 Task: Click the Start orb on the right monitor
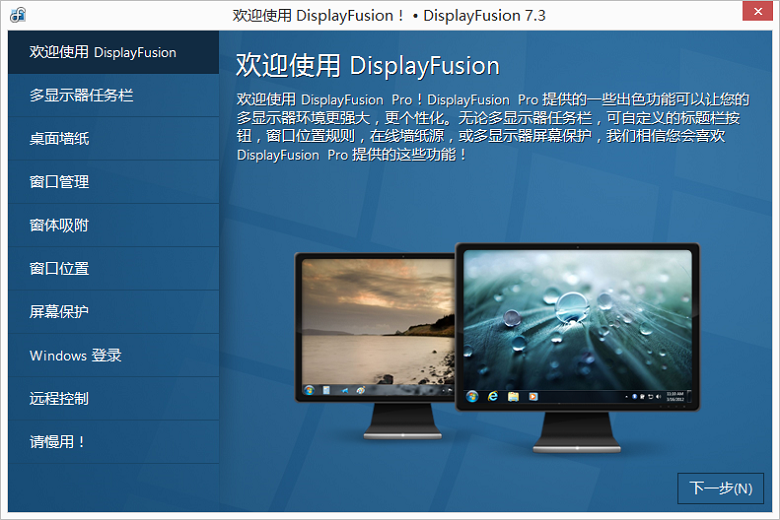[x=472, y=396]
